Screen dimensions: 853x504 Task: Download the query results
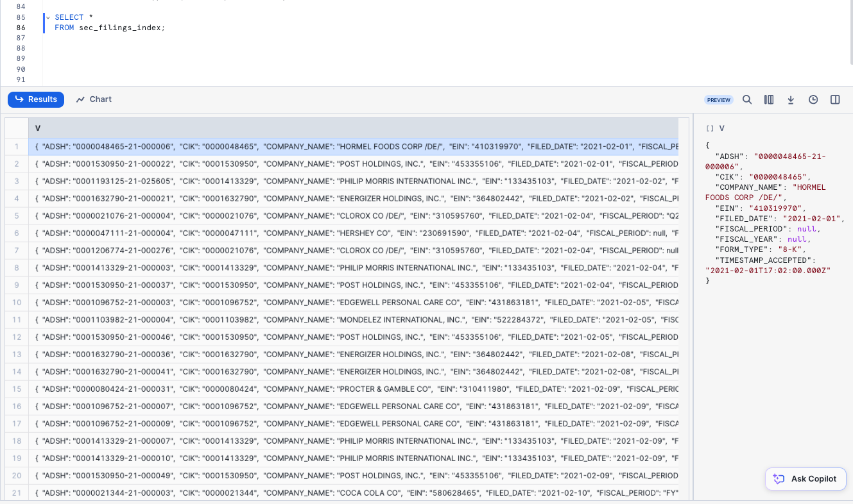point(791,99)
